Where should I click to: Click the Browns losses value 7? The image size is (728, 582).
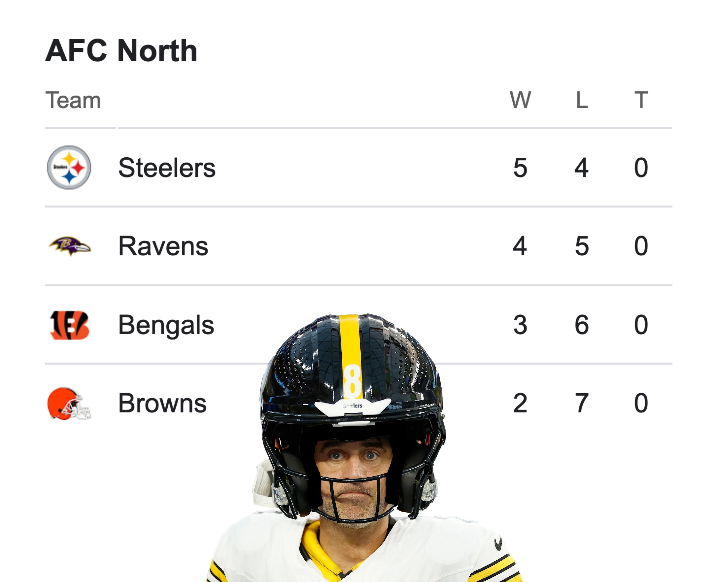point(582,403)
